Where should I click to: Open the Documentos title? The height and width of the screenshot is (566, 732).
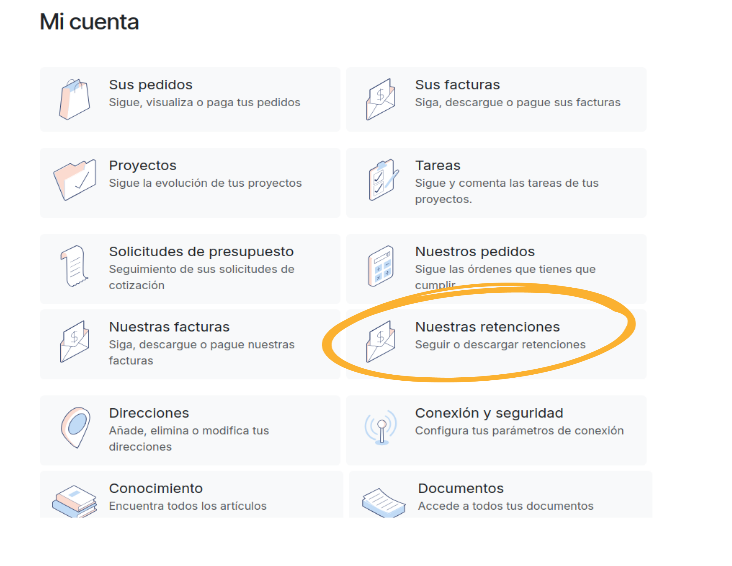461,488
